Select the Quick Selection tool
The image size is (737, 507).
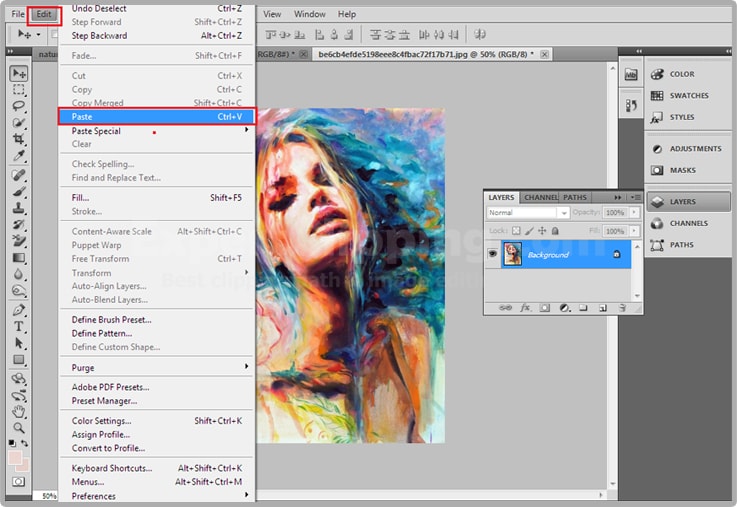19,123
